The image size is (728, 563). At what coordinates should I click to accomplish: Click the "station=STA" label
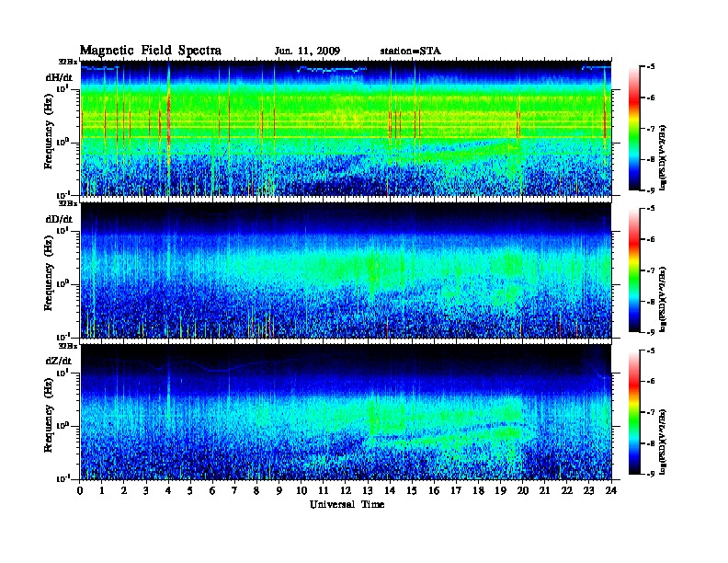(x=410, y=51)
